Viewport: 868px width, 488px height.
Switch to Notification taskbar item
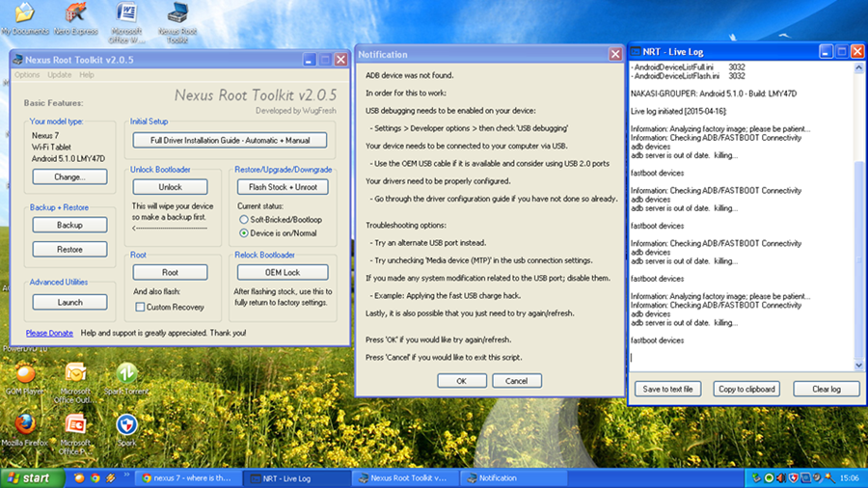click(513, 478)
